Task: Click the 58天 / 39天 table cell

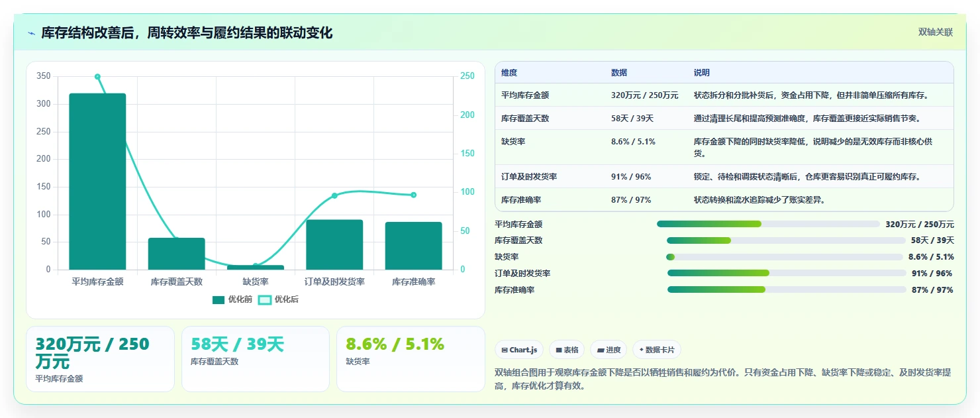Action: [632, 118]
